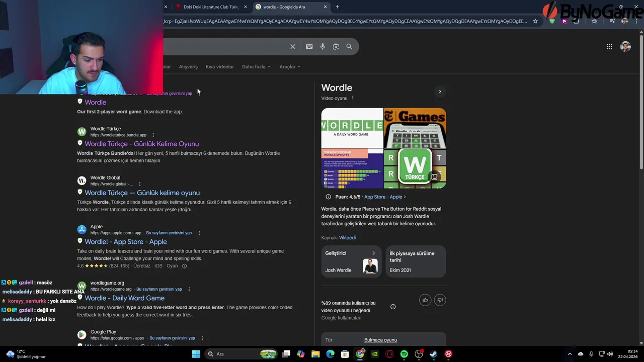Screen dimensions: 644x362
Task: Click the magnifier search button
Action: click(x=349, y=46)
